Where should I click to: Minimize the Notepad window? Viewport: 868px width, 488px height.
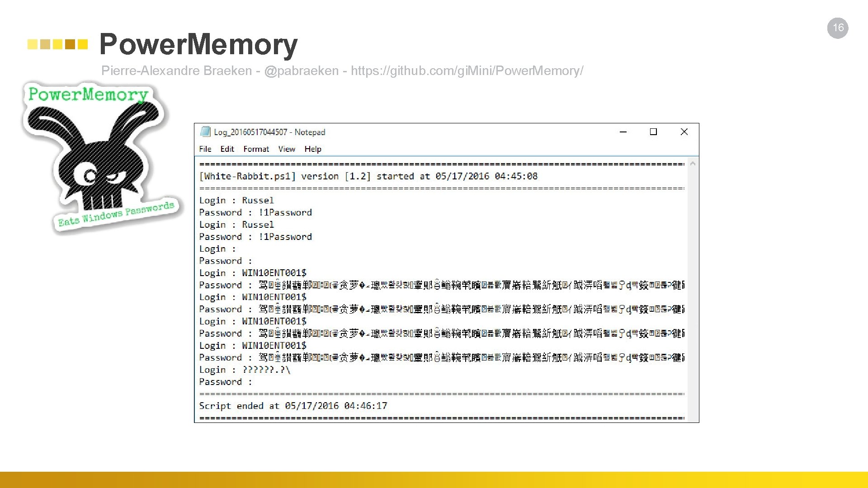(x=623, y=131)
